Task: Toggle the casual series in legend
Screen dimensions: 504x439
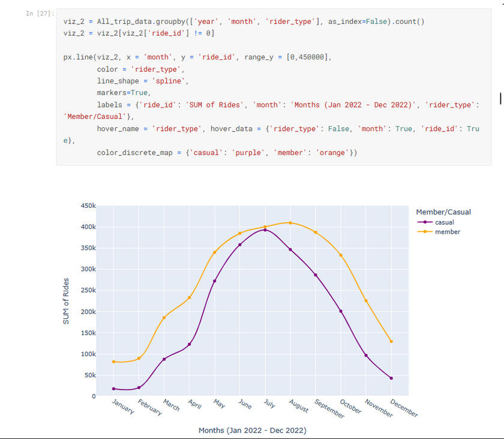Action: [444, 222]
